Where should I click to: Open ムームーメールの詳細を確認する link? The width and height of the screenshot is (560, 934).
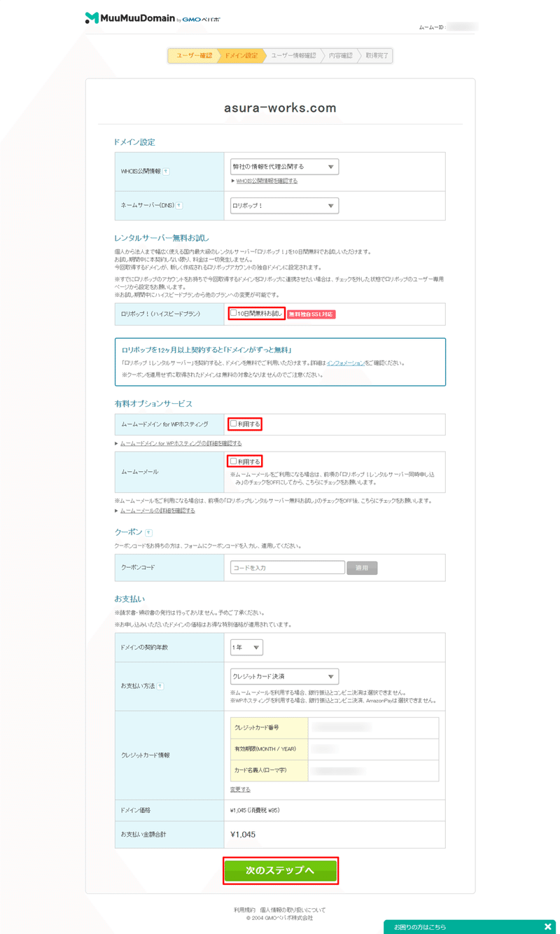[x=157, y=510]
